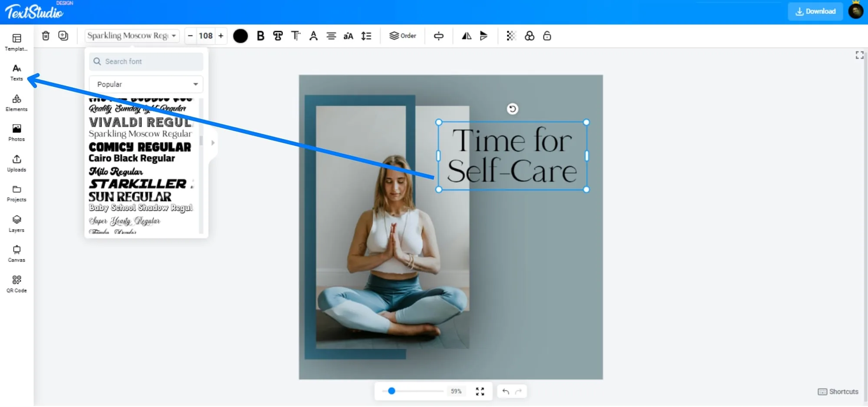Flip the text horizontally
The width and height of the screenshot is (868, 407).
point(467,36)
